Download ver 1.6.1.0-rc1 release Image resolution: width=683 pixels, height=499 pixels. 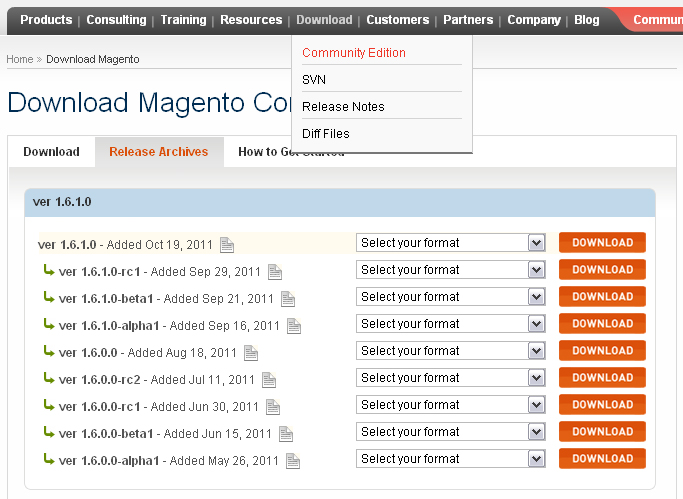pos(602,270)
